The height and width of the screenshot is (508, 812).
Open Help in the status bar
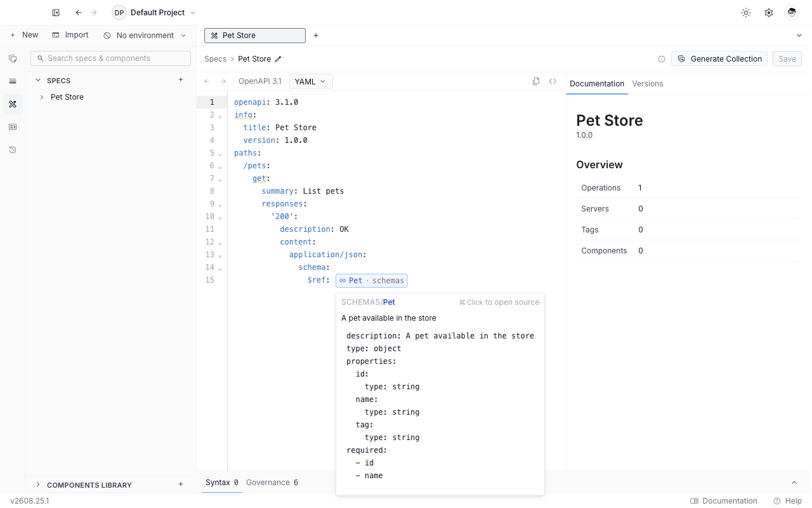[787, 501]
